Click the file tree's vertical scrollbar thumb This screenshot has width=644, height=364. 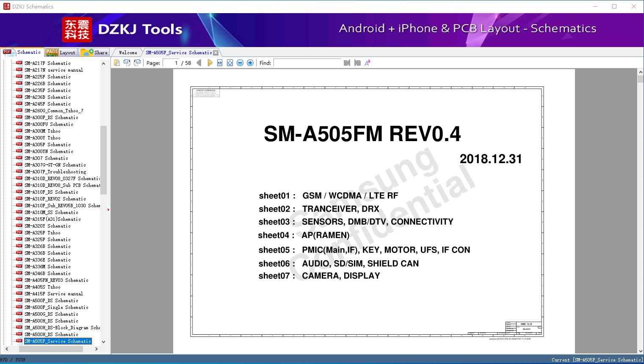pos(103,160)
